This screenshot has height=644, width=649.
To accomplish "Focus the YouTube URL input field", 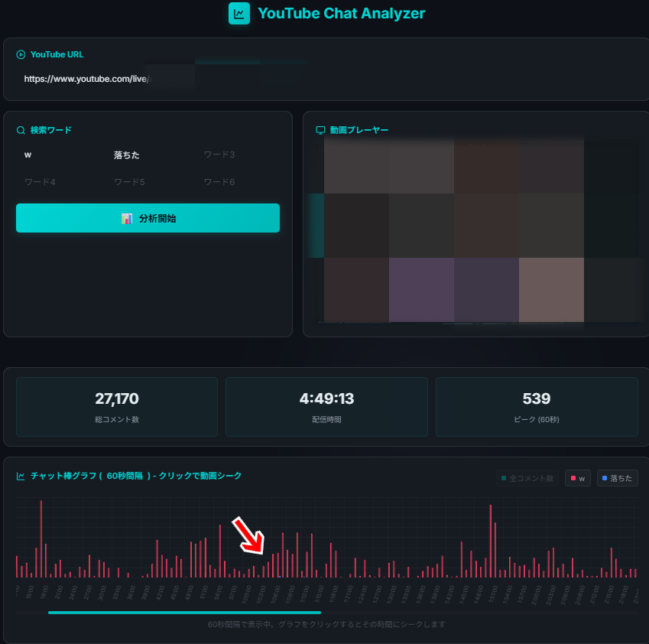I will pos(153,79).
